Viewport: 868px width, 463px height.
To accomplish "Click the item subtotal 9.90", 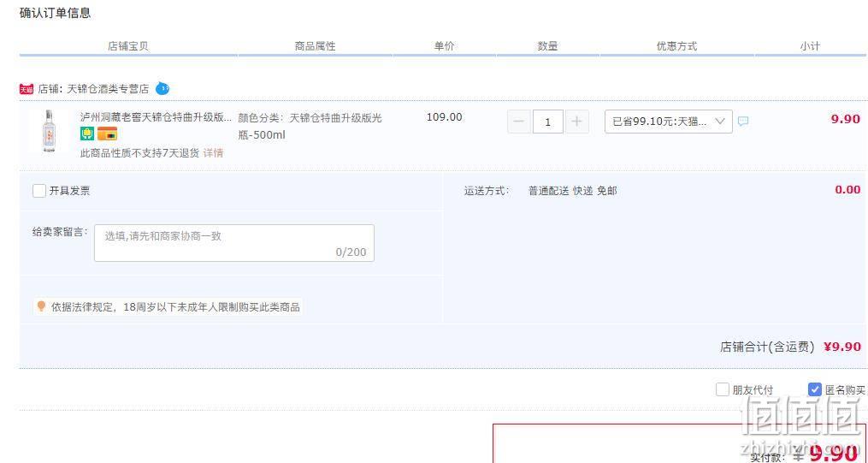I will click(x=845, y=119).
